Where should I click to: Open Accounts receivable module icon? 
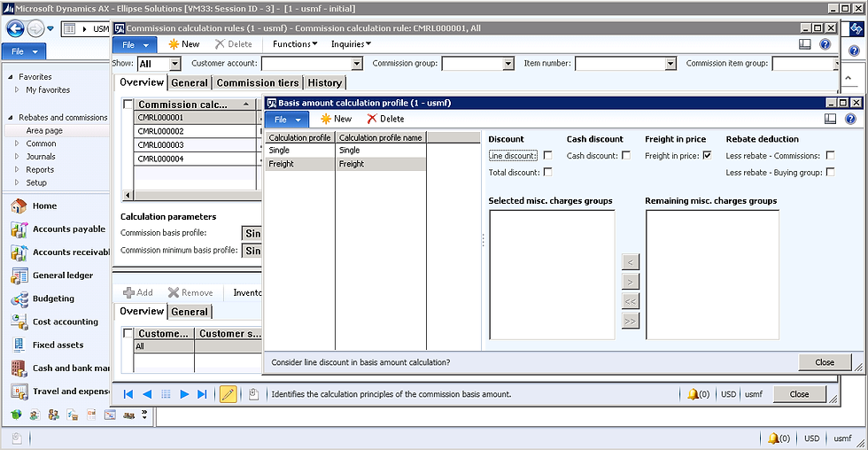(19, 252)
